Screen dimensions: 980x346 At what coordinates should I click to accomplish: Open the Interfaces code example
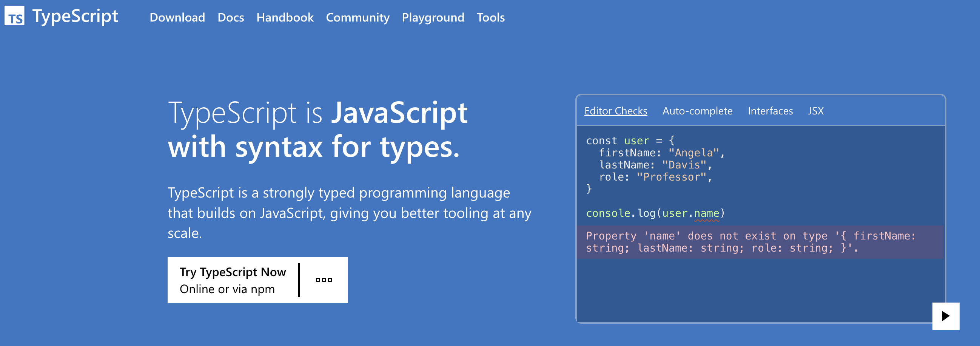pyautogui.click(x=770, y=111)
